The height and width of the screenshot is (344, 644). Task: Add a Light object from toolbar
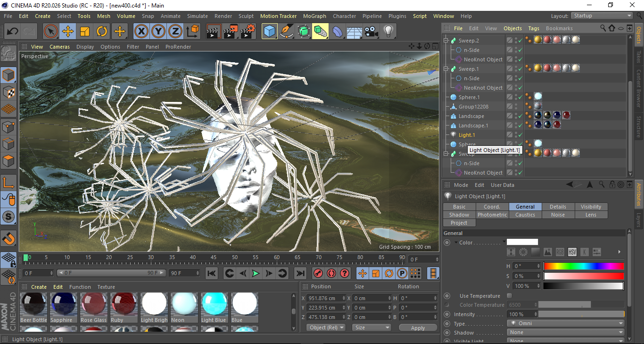pyautogui.click(x=388, y=32)
